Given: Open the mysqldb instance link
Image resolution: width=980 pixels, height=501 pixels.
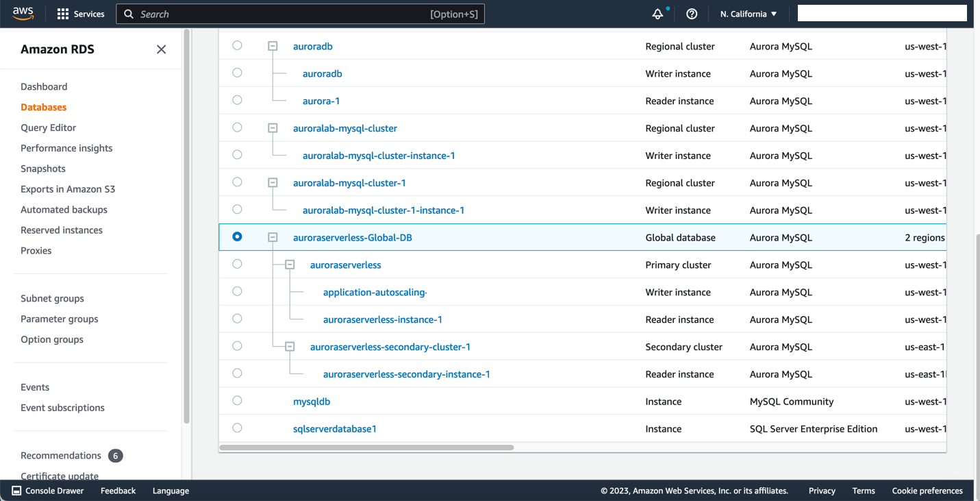Looking at the screenshot, I should coord(312,402).
